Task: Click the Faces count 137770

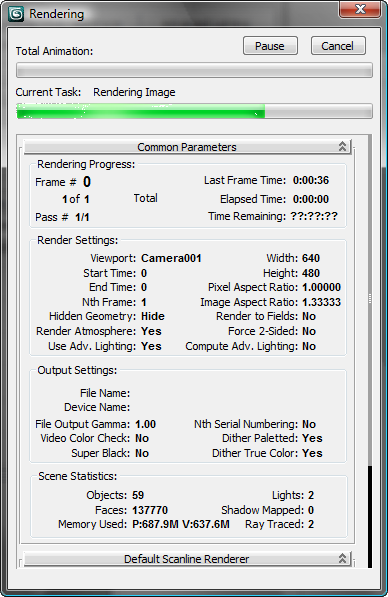Action: tap(150, 510)
